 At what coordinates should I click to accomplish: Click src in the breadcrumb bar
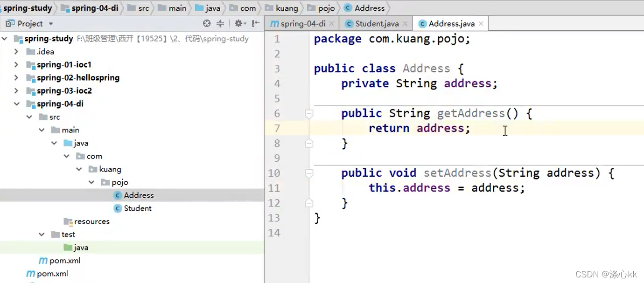point(138,8)
